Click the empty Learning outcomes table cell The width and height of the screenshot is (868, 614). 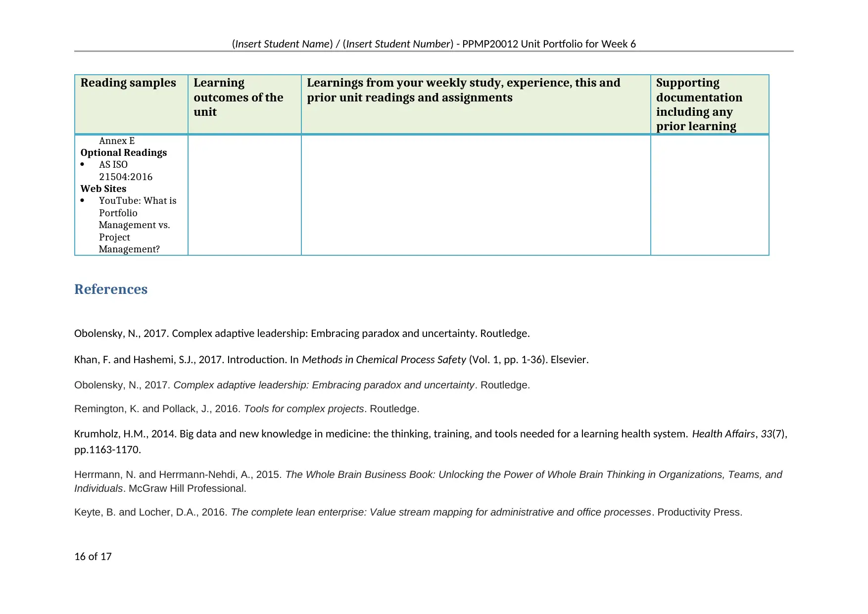point(244,195)
